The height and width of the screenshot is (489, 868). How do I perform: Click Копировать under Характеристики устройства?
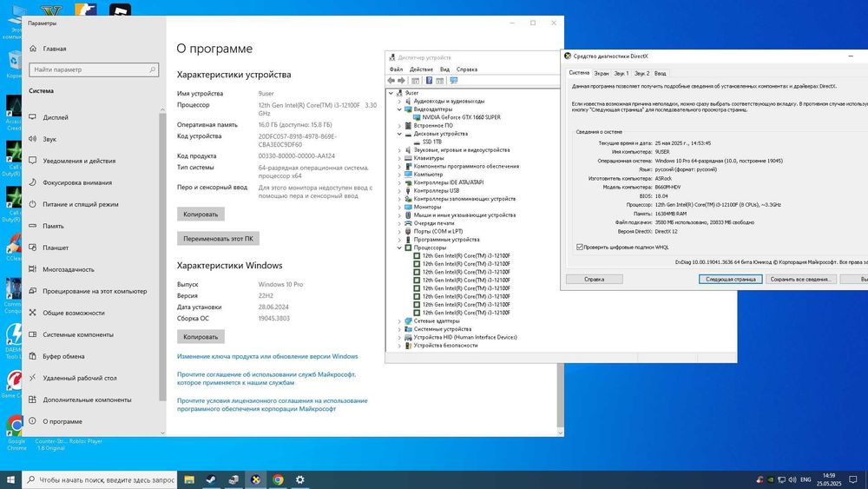tap(201, 214)
